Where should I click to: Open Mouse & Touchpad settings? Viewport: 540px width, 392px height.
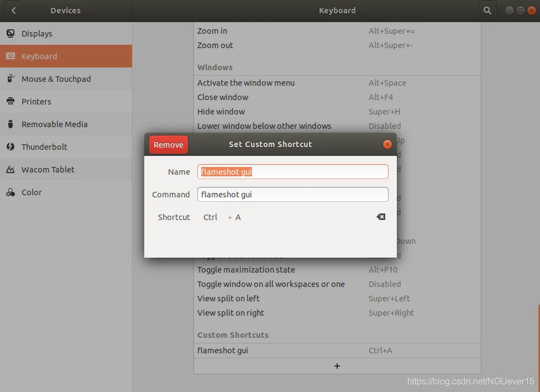click(x=66, y=79)
